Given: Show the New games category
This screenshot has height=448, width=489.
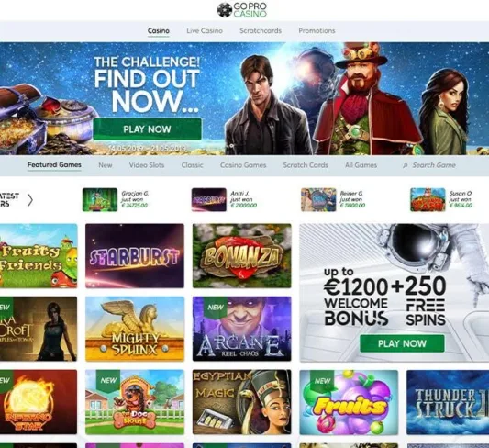Looking at the screenshot, I should (106, 165).
